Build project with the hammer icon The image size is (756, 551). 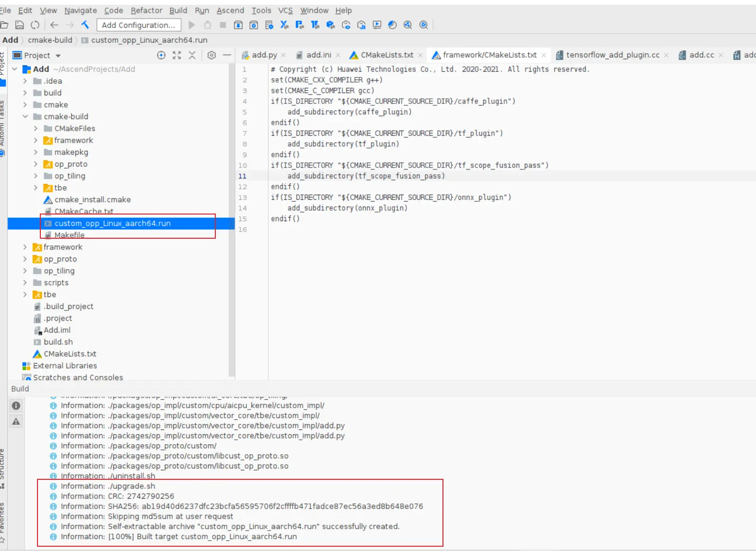click(x=85, y=25)
